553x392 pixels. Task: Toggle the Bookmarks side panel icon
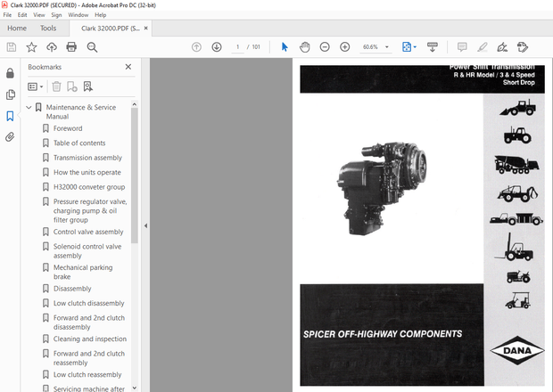(x=10, y=116)
